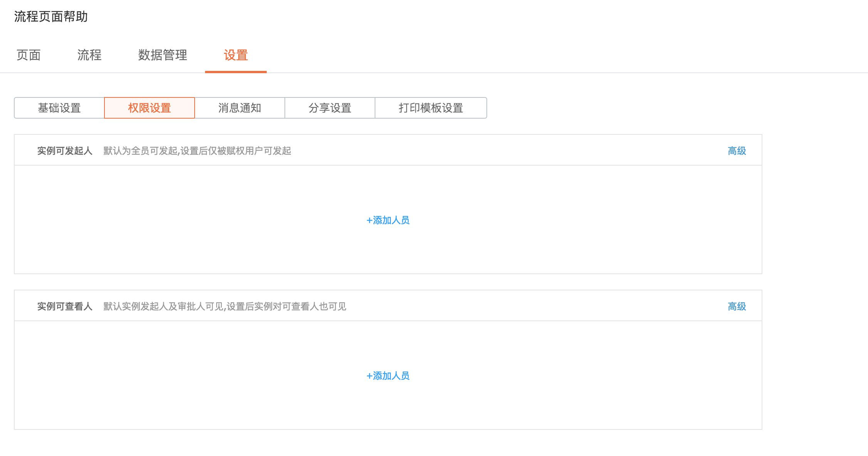Image resolution: width=868 pixels, height=456 pixels.
Task: Click the 流程页面帮助 page title
Action: 51,17
